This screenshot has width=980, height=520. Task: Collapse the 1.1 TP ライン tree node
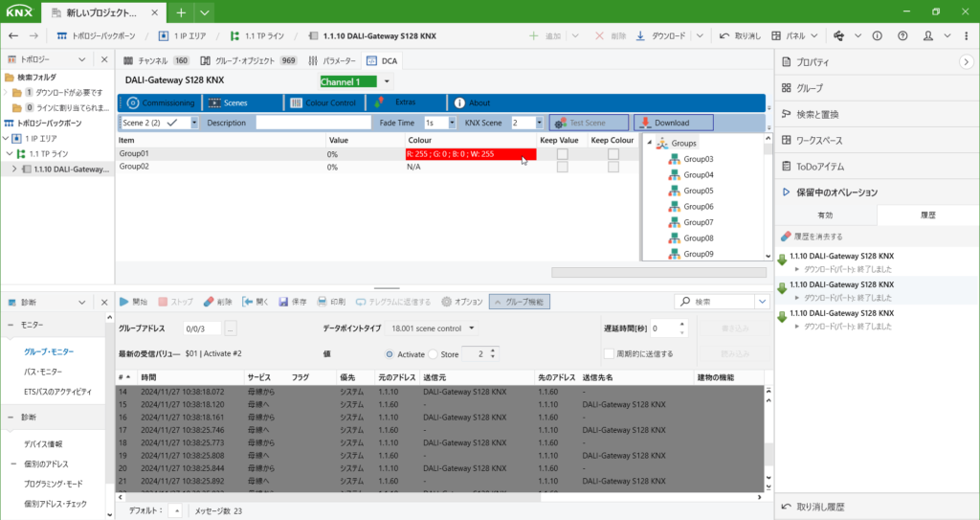click(x=10, y=153)
